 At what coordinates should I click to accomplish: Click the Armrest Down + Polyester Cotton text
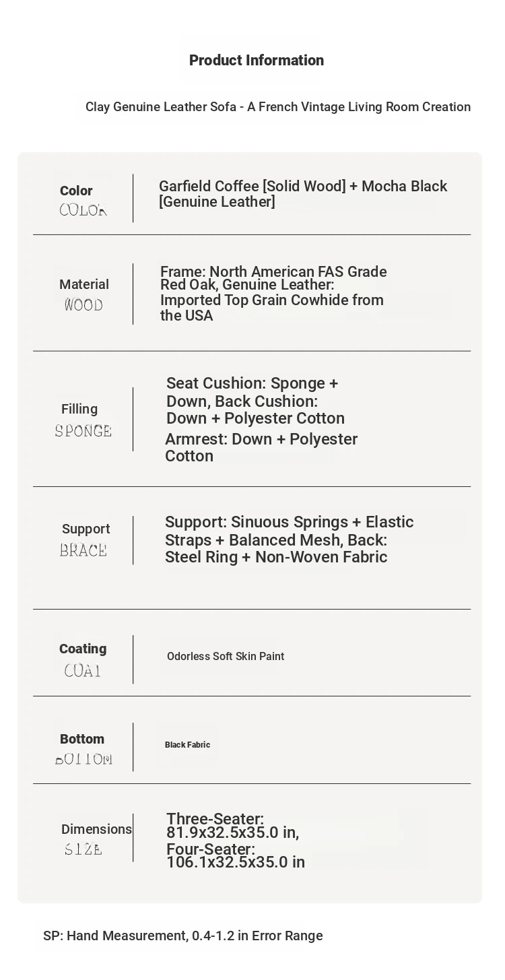tap(261, 447)
